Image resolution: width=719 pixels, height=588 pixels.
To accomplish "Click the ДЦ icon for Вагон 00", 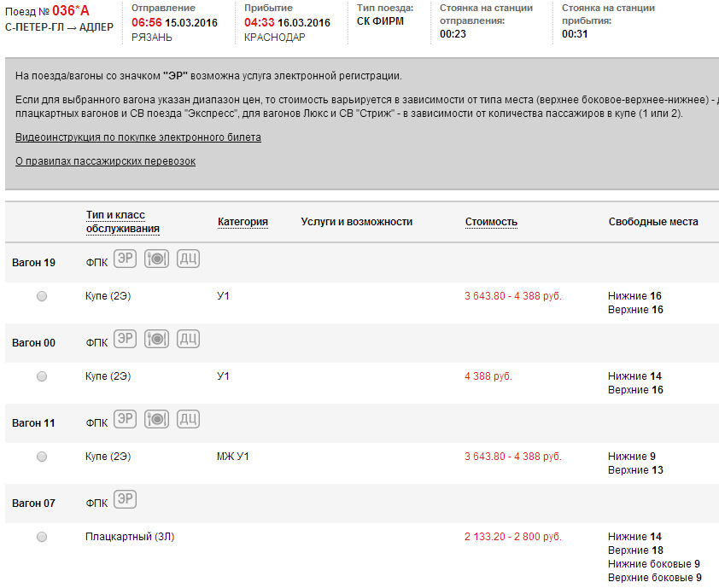I will point(188,339).
